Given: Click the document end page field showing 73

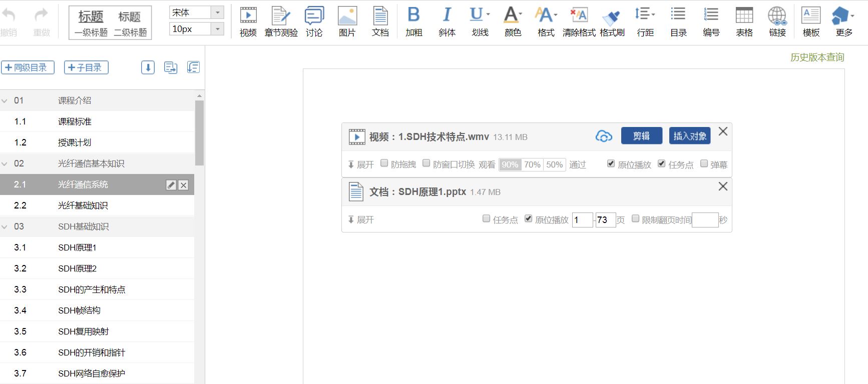Looking at the screenshot, I should [x=605, y=220].
